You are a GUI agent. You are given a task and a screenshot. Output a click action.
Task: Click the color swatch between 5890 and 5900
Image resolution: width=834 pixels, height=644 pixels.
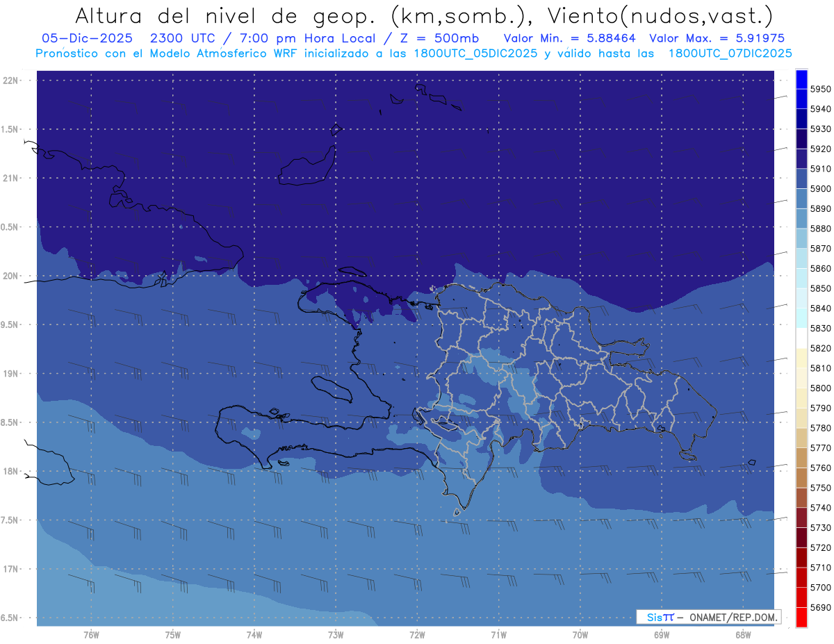(801, 199)
